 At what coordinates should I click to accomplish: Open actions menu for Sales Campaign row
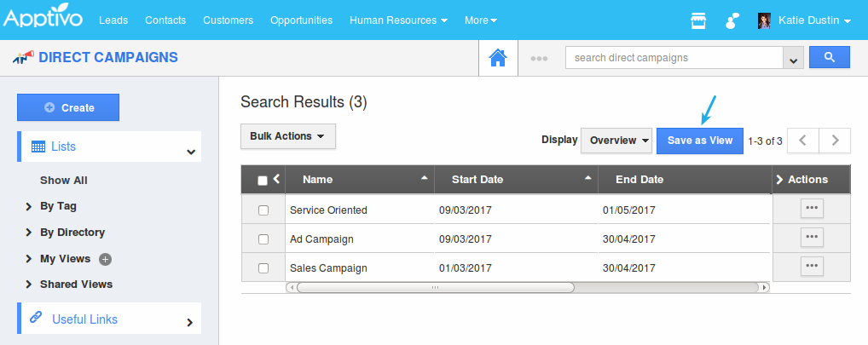pyautogui.click(x=812, y=267)
